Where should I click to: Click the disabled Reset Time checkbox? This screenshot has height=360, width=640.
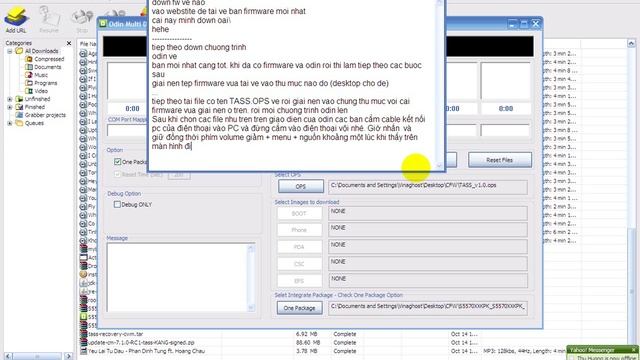118,174
